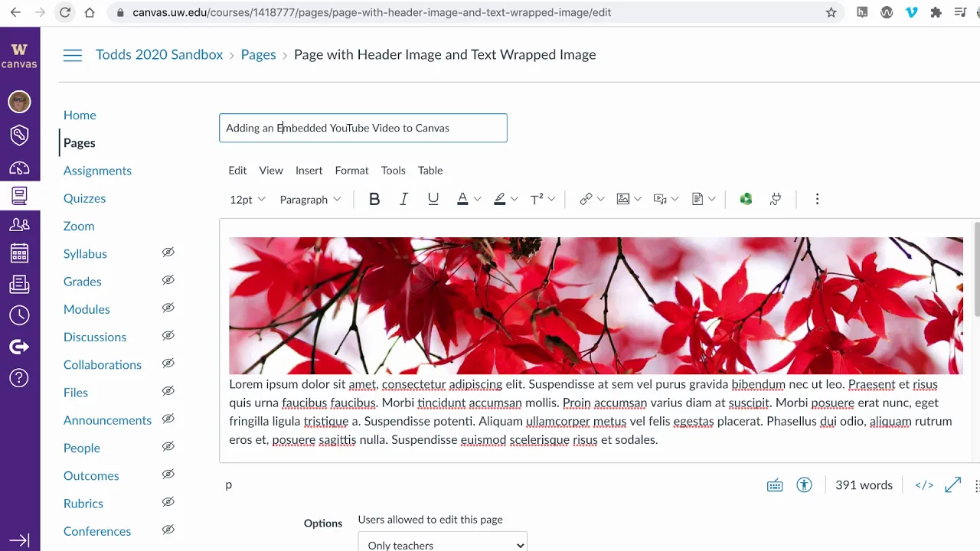Expand the superscript dropdown arrow
Viewport: 980px width, 551px height.
[551, 199]
